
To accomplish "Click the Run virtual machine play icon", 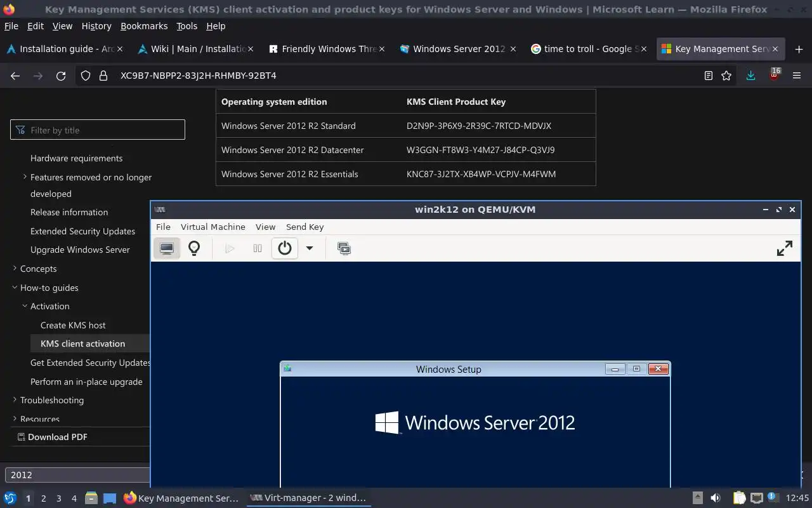I will click(x=230, y=248).
